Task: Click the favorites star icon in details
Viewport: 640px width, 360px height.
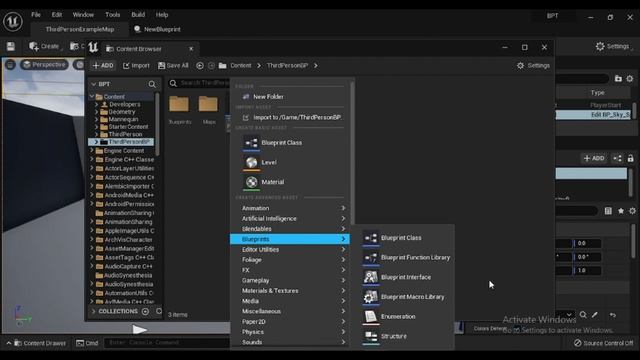Action: coord(621,211)
